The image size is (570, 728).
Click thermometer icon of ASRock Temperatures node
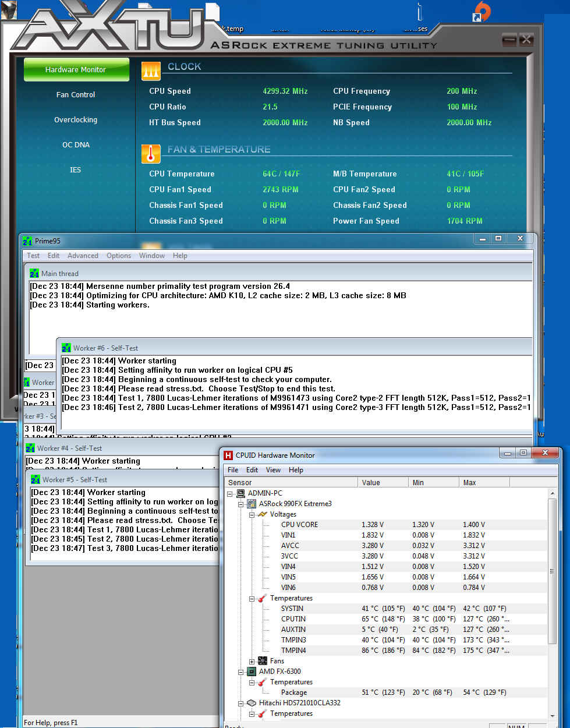click(263, 598)
